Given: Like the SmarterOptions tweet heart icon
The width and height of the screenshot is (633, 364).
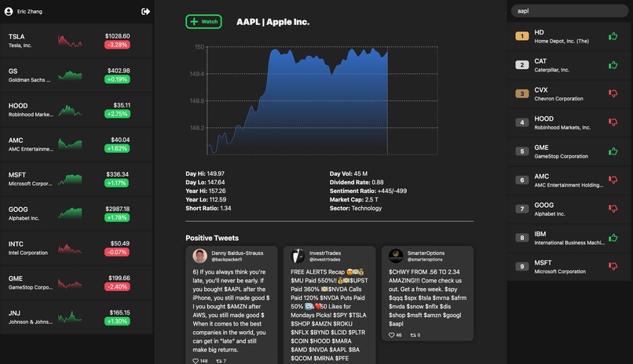Looking at the screenshot, I should 391,335.
